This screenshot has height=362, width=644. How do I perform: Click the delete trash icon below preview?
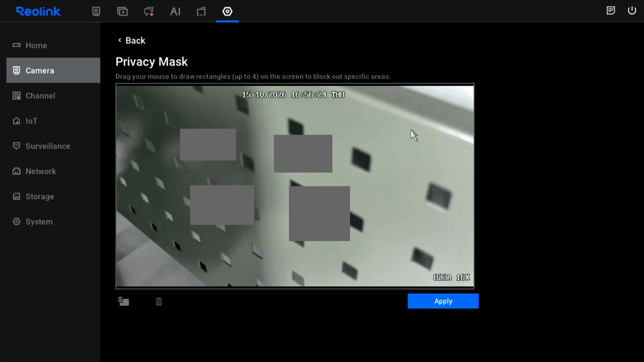pos(159,301)
